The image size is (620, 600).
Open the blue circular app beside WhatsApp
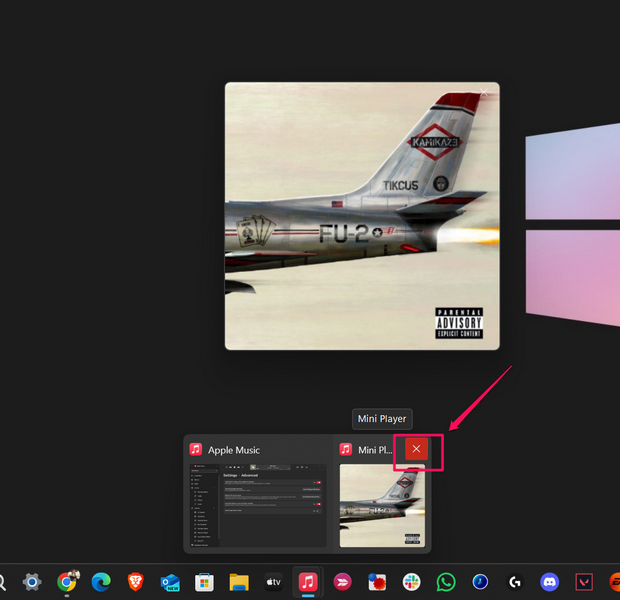(x=480, y=582)
